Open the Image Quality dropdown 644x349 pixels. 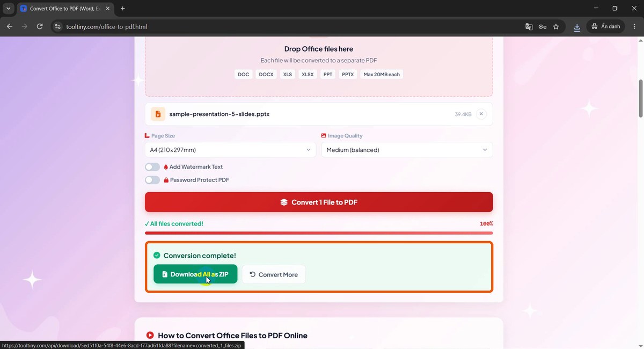407,150
